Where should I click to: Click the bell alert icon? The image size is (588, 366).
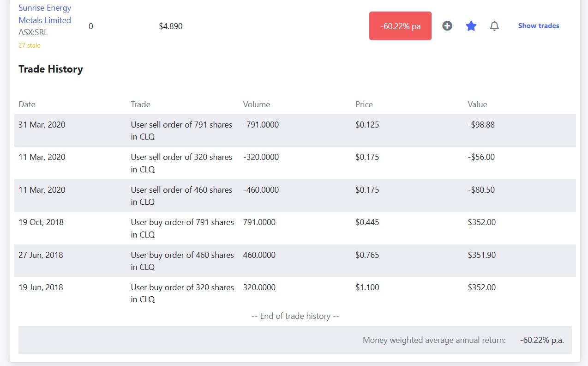(494, 26)
